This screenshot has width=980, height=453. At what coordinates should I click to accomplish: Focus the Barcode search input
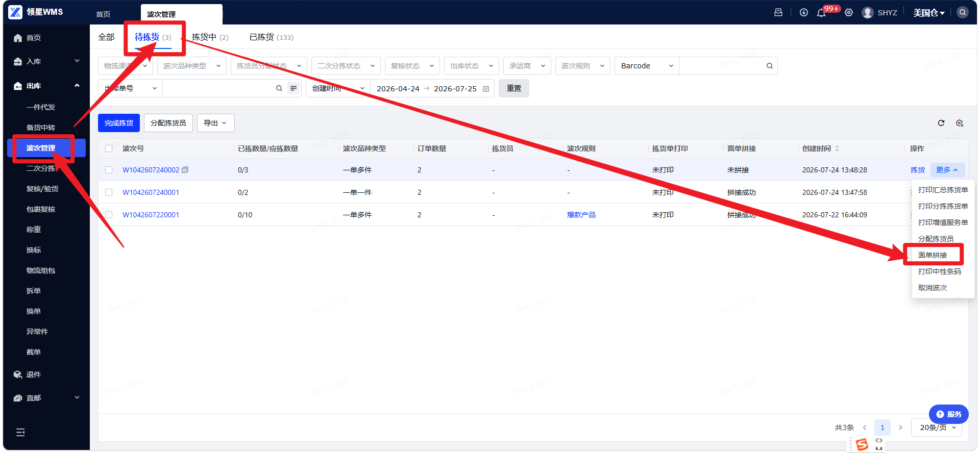722,66
